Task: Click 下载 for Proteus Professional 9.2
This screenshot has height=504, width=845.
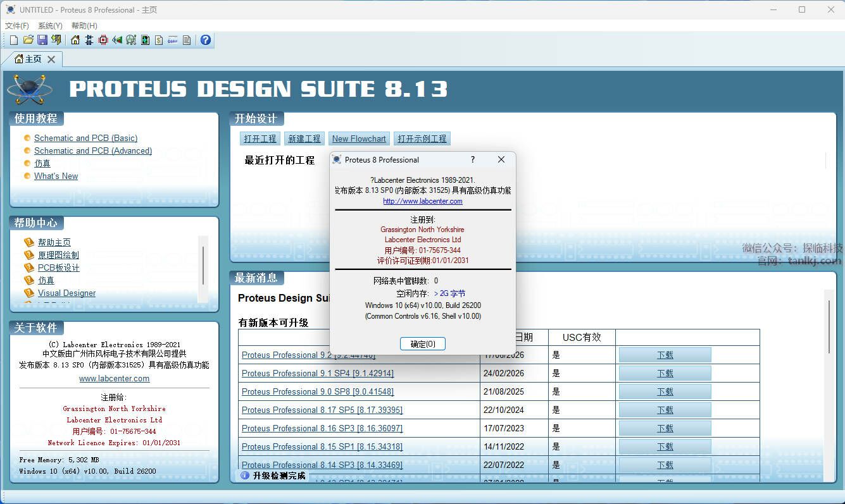Action: pyautogui.click(x=665, y=355)
